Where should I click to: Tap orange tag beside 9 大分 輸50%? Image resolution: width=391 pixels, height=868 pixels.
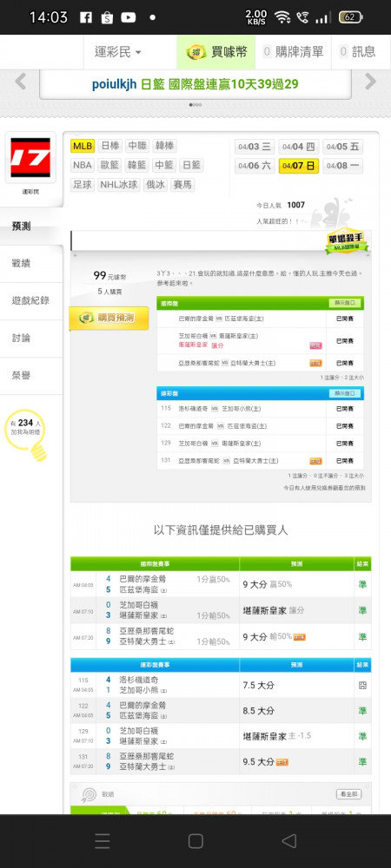pos(300,637)
